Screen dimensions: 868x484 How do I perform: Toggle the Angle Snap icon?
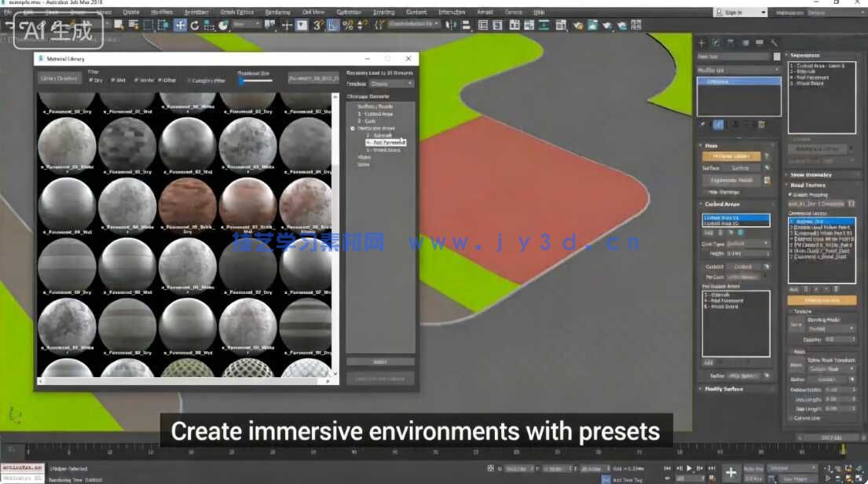[x=333, y=25]
